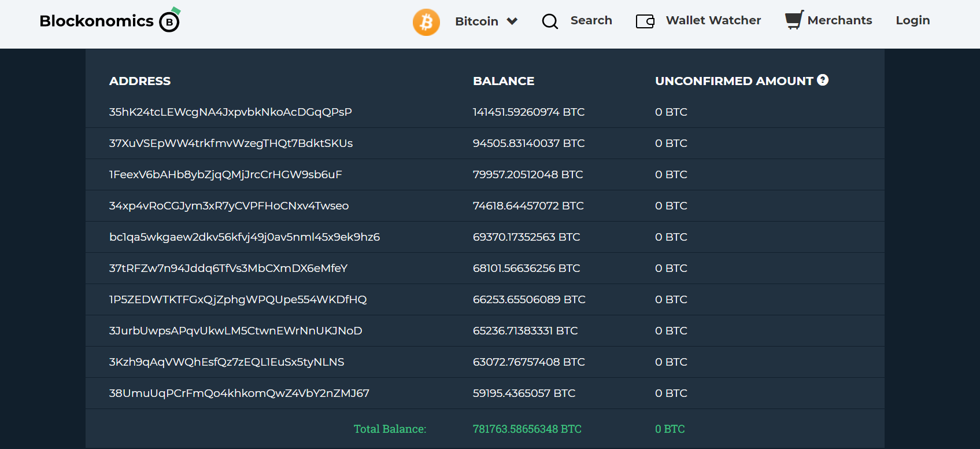980x449 pixels.
Task: Click unconfirmed 0 BTC in 1FeexV6b row
Action: (x=671, y=174)
